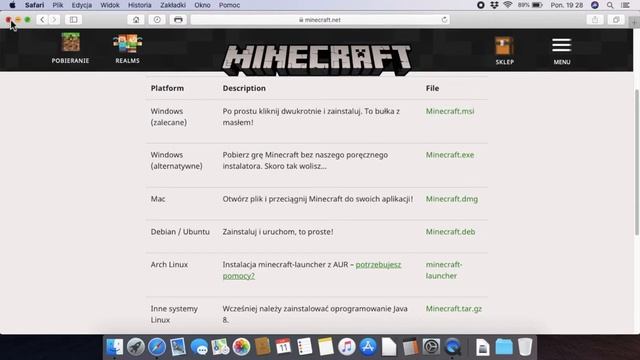
Task: Open yellow Notes icon in the Dock
Action: [326, 347]
